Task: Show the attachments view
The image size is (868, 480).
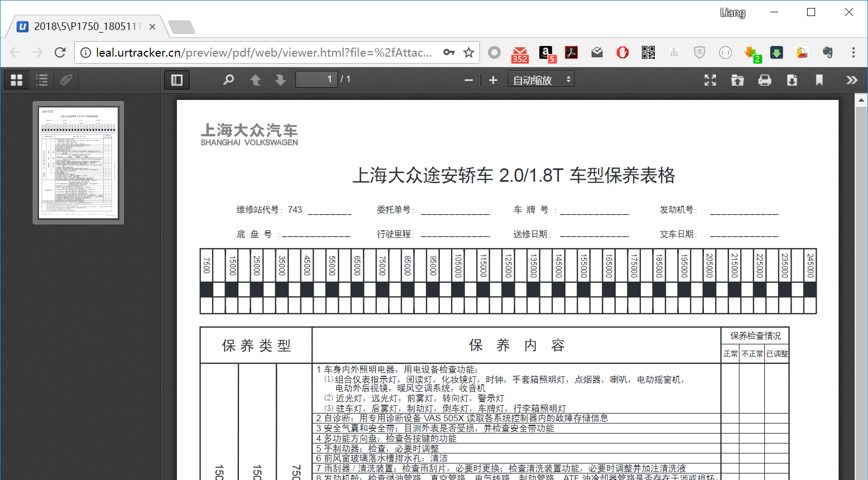Action: click(66, 80)
